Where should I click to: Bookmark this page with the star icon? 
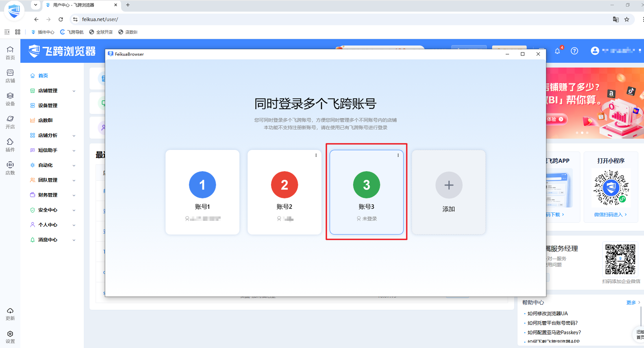pyautogui.click(x=627, y=19)
